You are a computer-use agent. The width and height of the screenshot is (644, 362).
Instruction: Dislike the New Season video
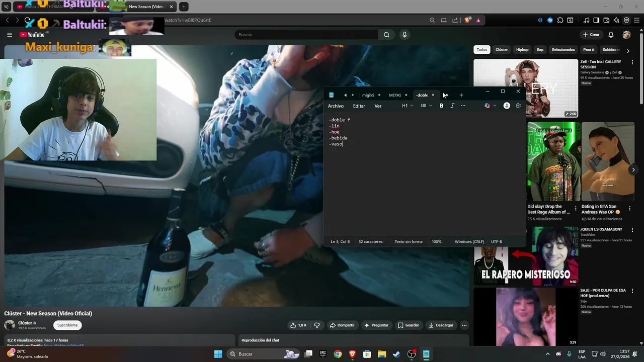[317, 325]
